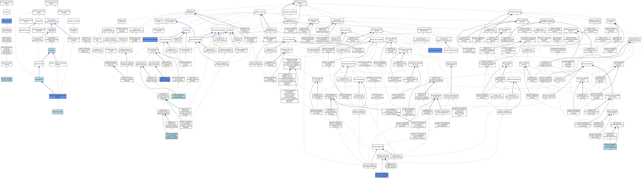Select the 'biological regulation' node

point(290,12)
